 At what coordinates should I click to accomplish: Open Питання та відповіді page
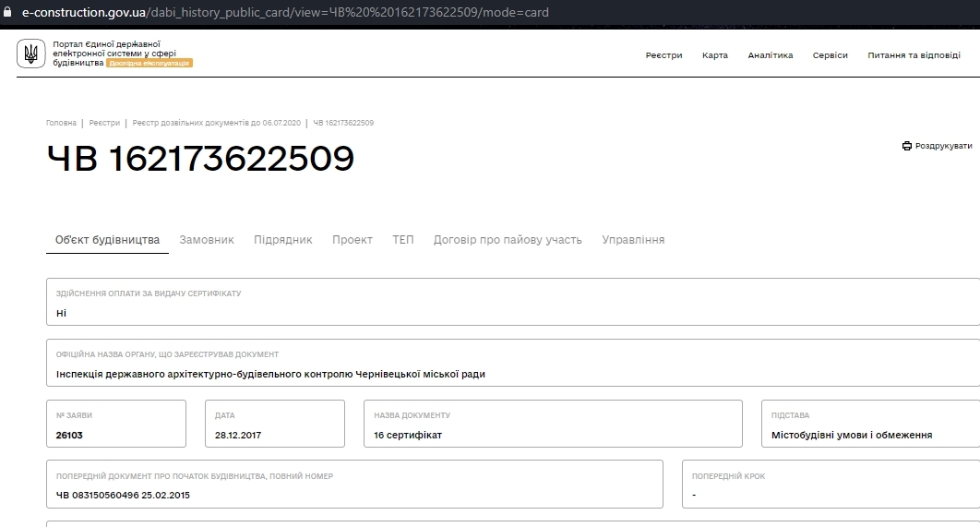tap(914, 55)
